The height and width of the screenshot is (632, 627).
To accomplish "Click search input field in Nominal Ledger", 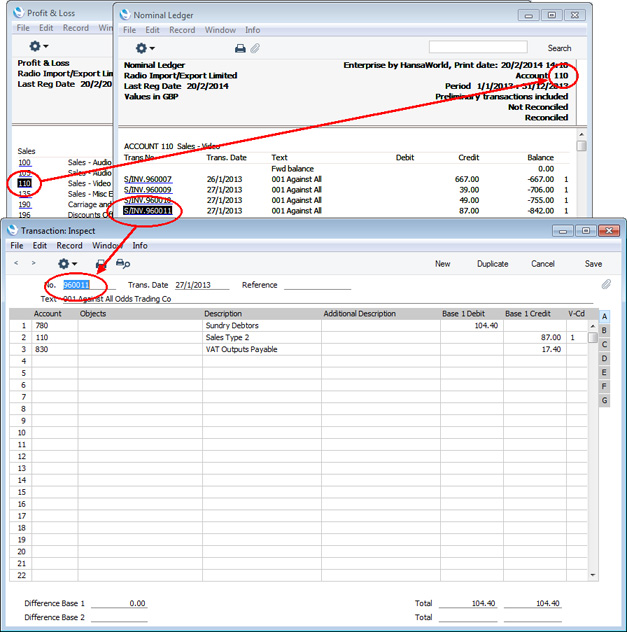I will click(x=478, y=47).
